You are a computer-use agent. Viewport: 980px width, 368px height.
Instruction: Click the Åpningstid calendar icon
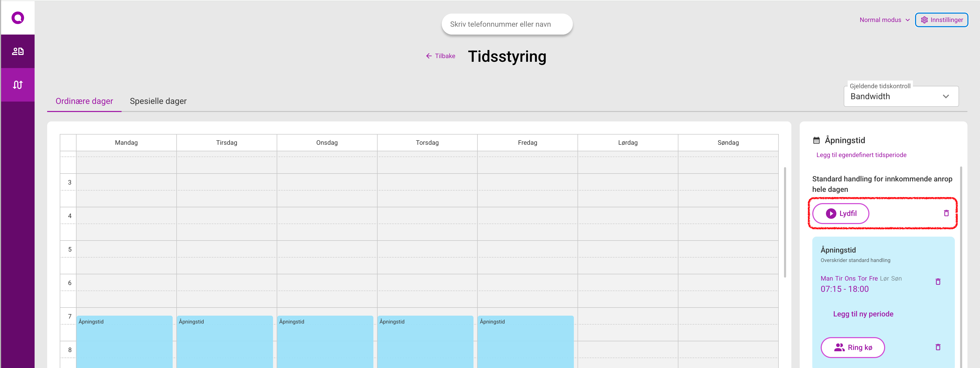pos(816,140)
